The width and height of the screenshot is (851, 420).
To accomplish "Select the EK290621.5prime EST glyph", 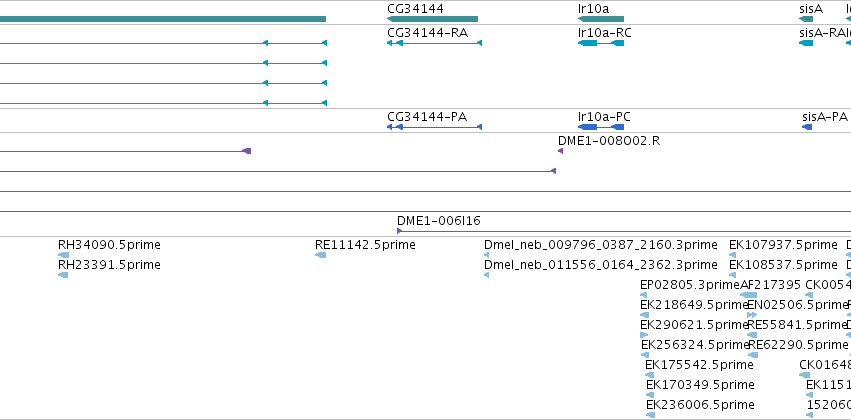I will tap(644, 335).
